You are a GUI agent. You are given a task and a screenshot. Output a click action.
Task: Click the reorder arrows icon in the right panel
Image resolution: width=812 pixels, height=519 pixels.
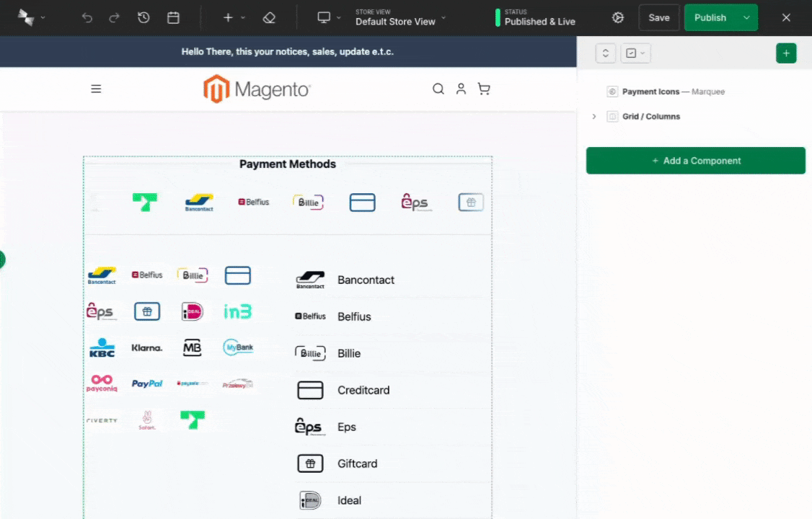click(x=605, y=53)
